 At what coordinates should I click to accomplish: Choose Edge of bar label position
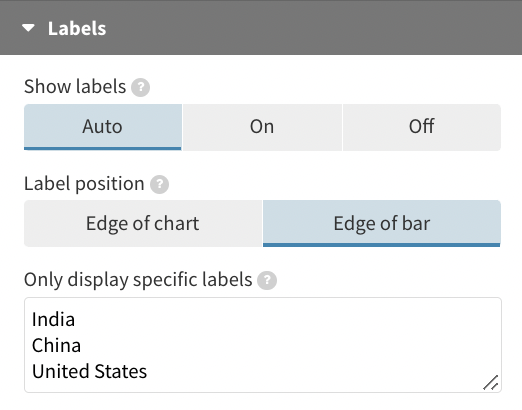point(382,223)
